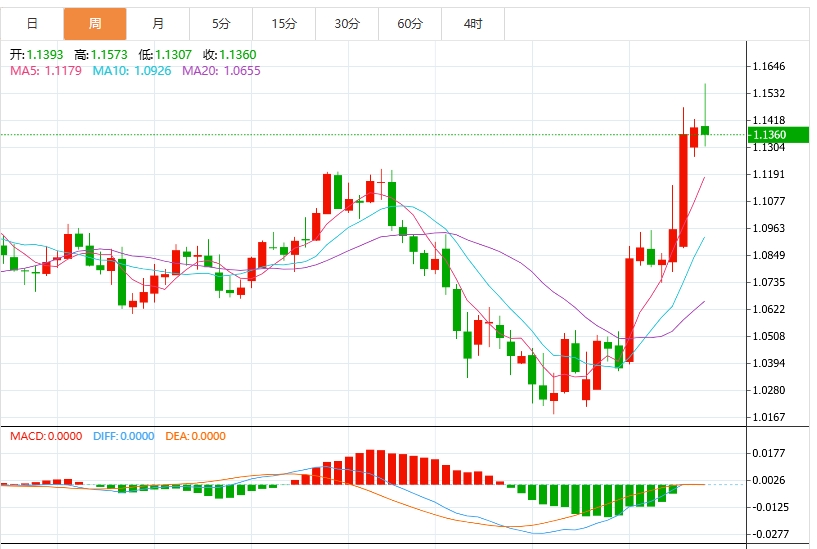Click the MA5: 1.1179 indicator label

tap(46, 71)
